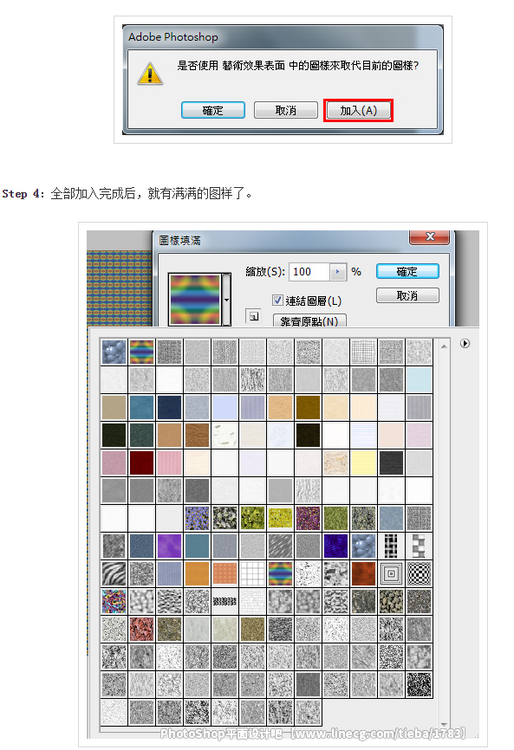Screen dimensions: 514x750
Task: Pick the brown leather texture pattern
Action: click(197, 435)
